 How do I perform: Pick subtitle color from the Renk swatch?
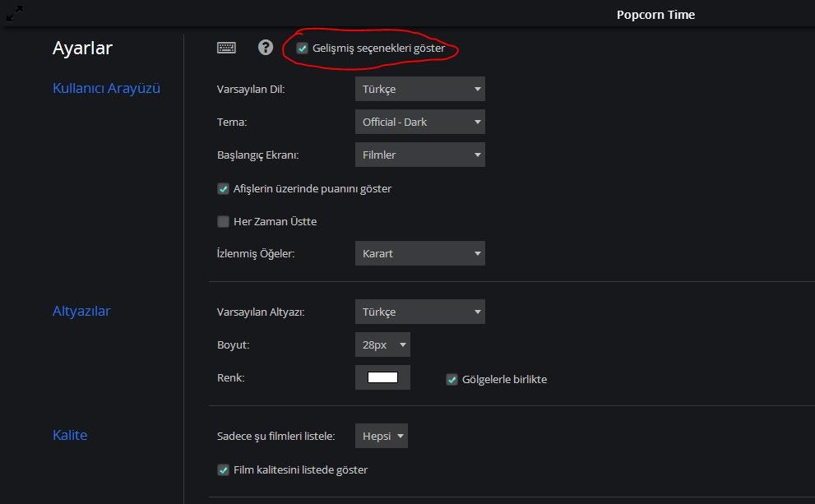tap(382, 377)
